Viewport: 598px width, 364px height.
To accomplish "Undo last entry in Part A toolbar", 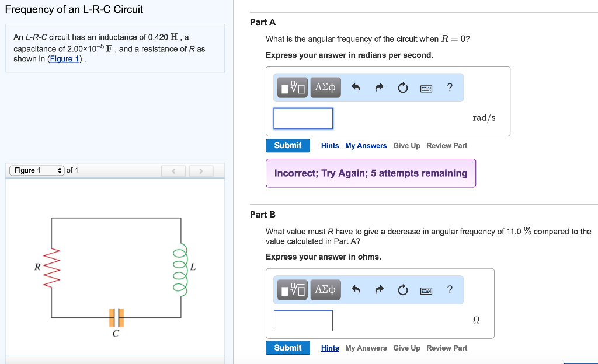I will point(356,88).
